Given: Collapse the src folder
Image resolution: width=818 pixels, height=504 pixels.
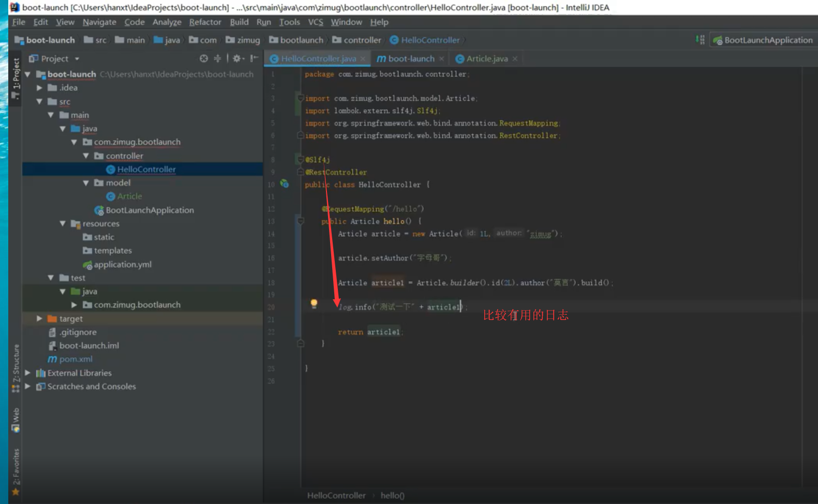Looking at the screenshot, I should point(39,102).
